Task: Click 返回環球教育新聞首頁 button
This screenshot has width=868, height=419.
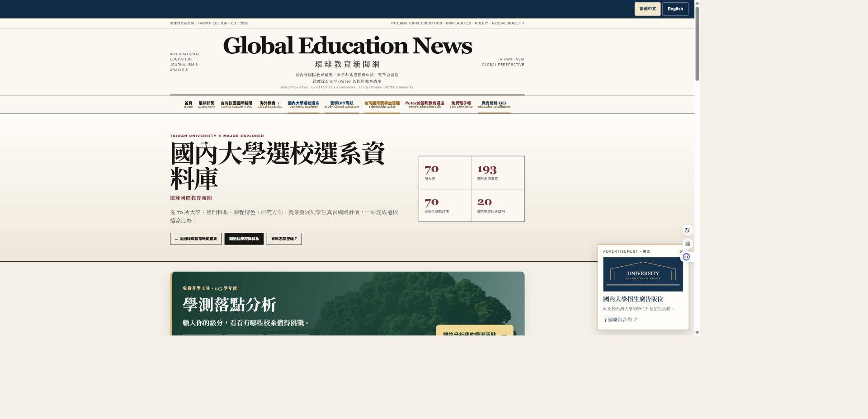Action: click(x=196, y=239)
